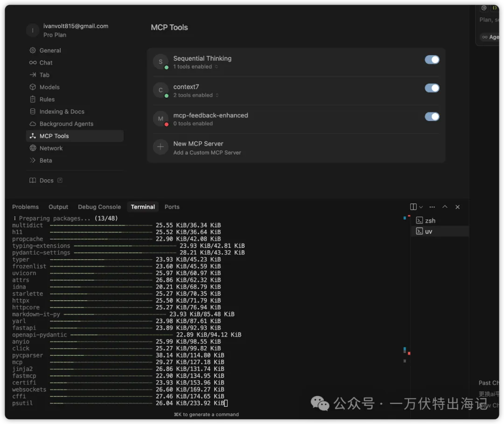Image resolution: width=504 pixels, height=424 pixels.
Task: Open Network settings page
Action: point(75,148)
